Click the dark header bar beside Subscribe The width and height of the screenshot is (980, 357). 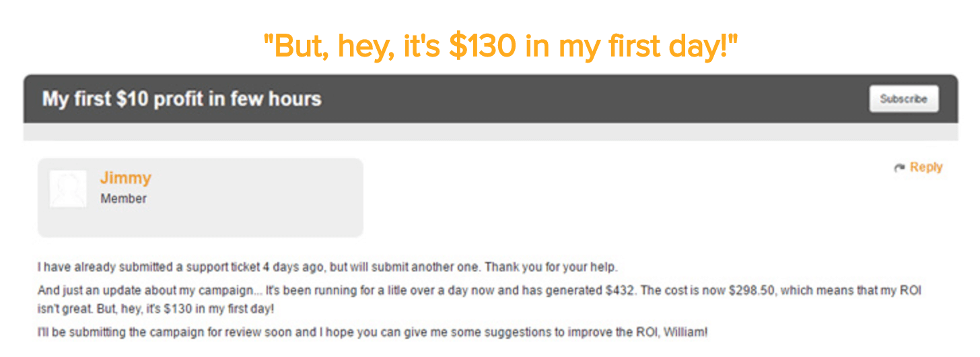pos(592,99)
